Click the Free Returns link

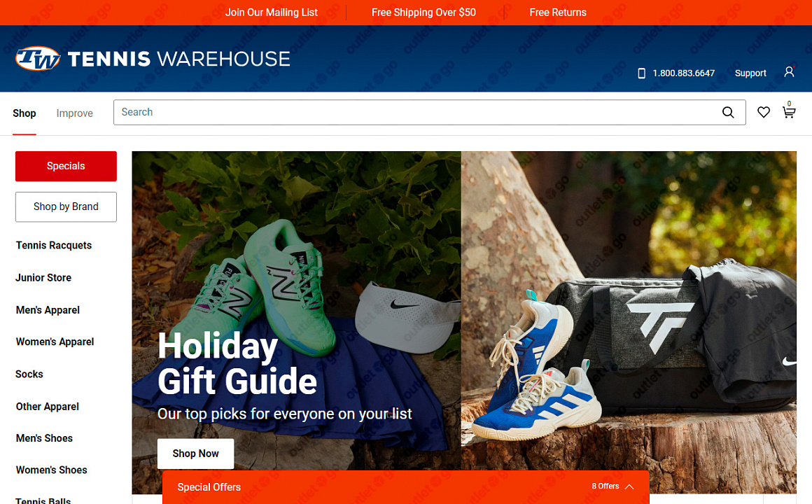coord(558,13)
